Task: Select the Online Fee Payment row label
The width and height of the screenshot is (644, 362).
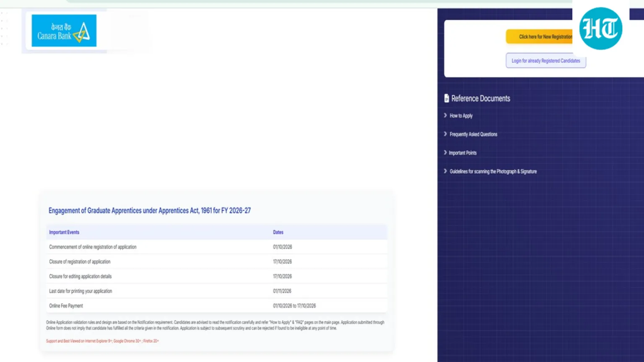Action: tap(66, 306)
